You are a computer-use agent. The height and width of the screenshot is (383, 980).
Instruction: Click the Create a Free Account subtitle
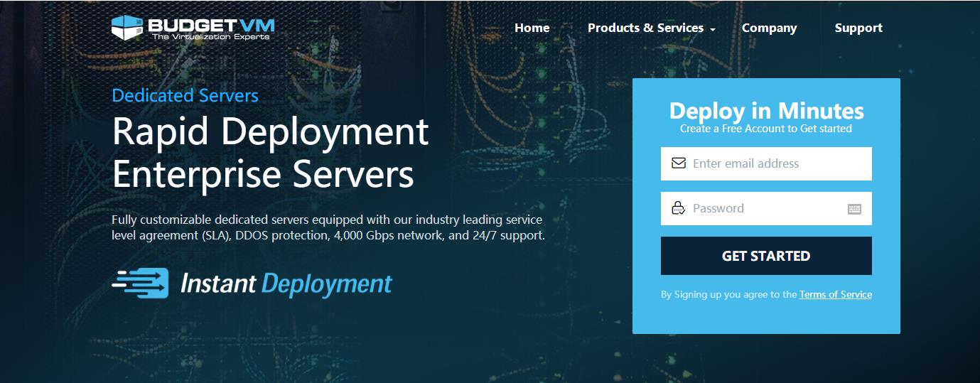pos(766,129)
